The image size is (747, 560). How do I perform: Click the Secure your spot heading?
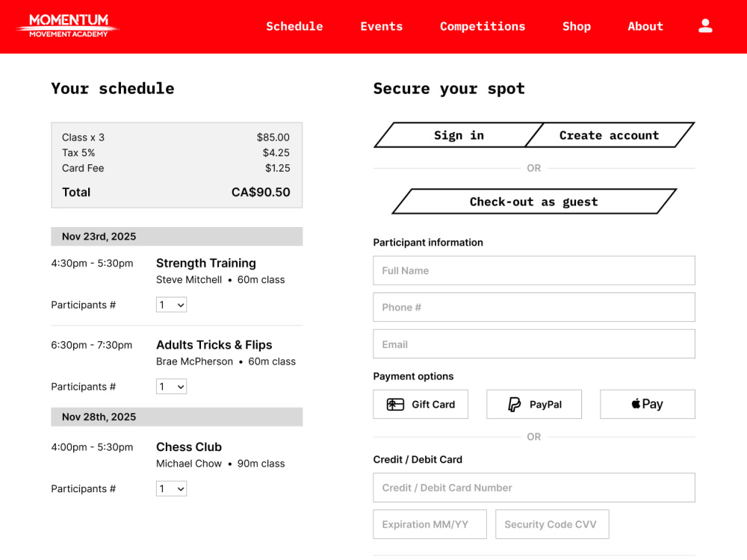point(449,89)
